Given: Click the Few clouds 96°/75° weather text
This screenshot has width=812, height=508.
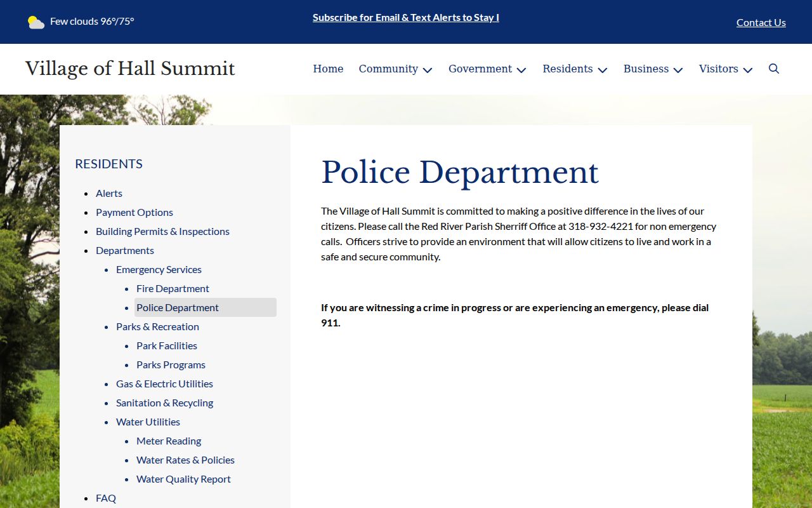Looking at the screenshot, I should (92, 21).
